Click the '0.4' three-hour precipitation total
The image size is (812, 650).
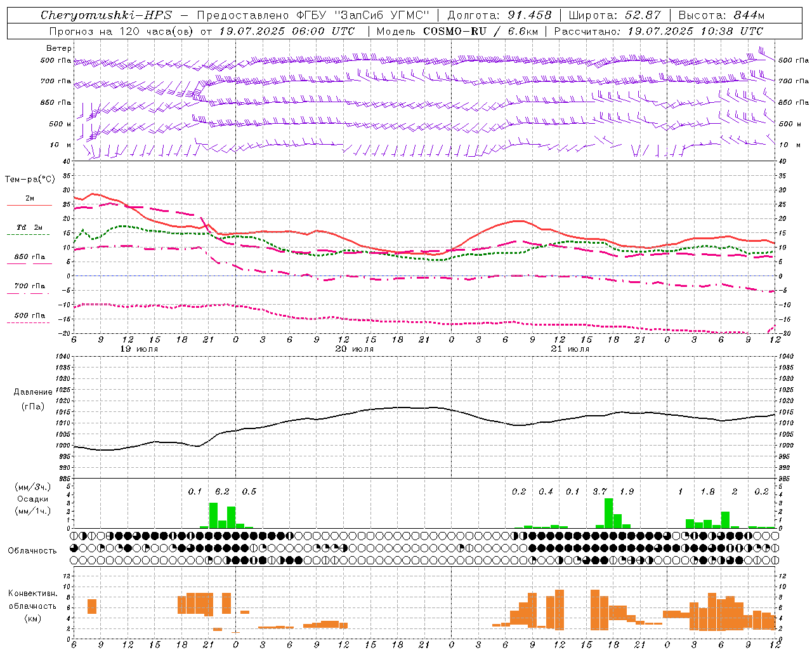[546, 492]
